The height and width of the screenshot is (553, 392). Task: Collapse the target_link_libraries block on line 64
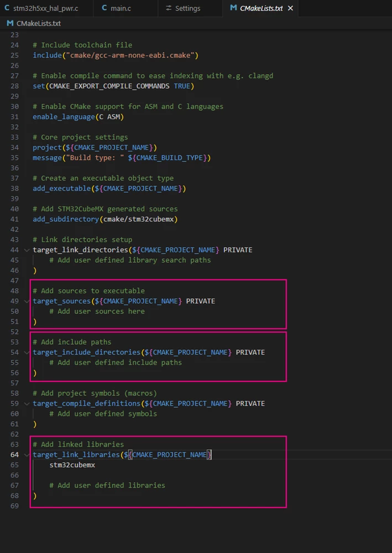coord(27,455)
